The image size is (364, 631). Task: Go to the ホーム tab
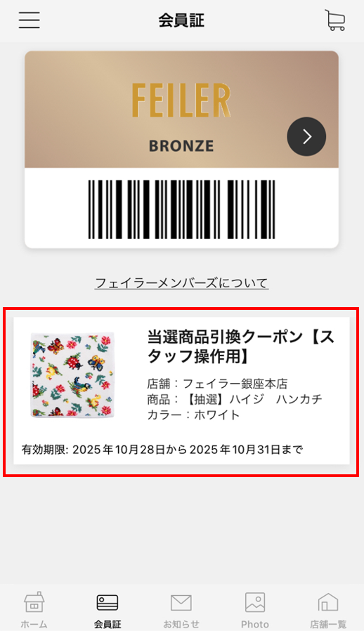[34, 610]
